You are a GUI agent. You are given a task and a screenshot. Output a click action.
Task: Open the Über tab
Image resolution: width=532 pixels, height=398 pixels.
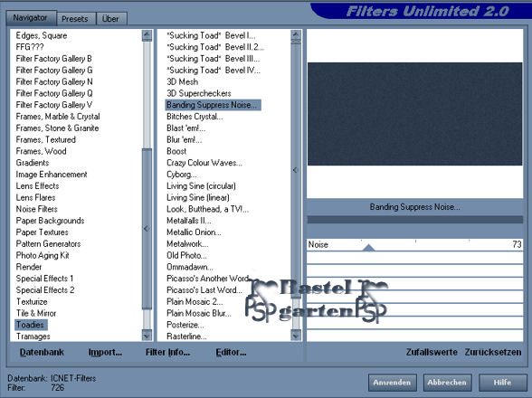pos(111,19)
